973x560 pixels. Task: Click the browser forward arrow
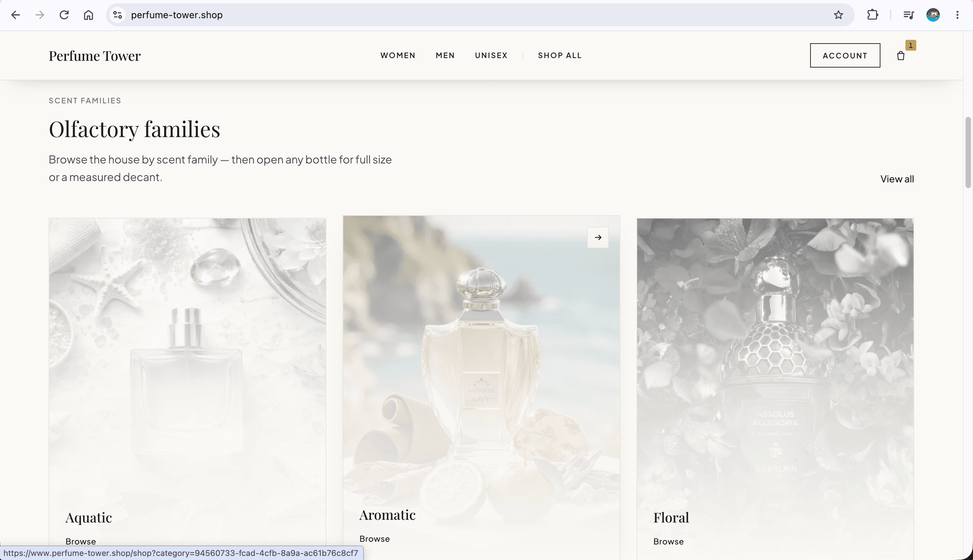pos(40,15)
